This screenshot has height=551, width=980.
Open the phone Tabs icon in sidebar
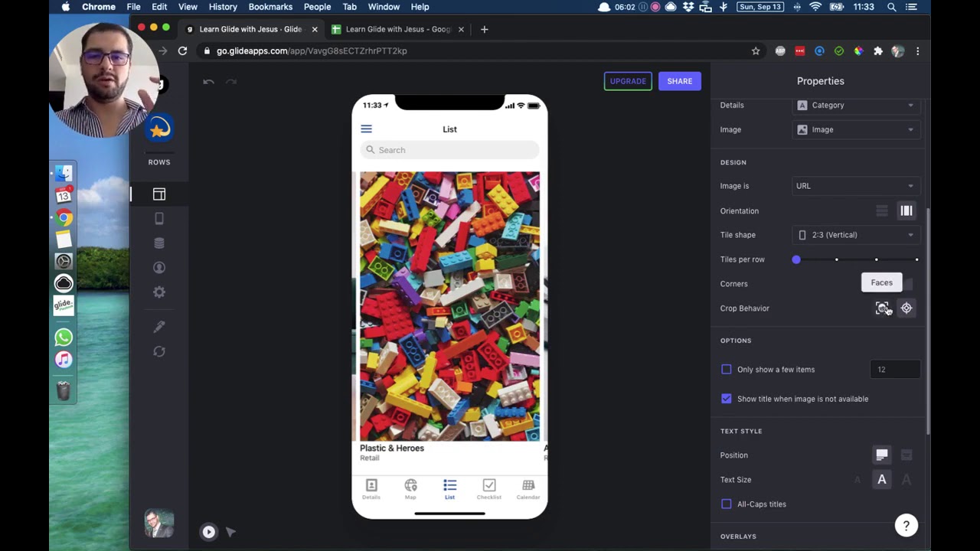[159, 219]
